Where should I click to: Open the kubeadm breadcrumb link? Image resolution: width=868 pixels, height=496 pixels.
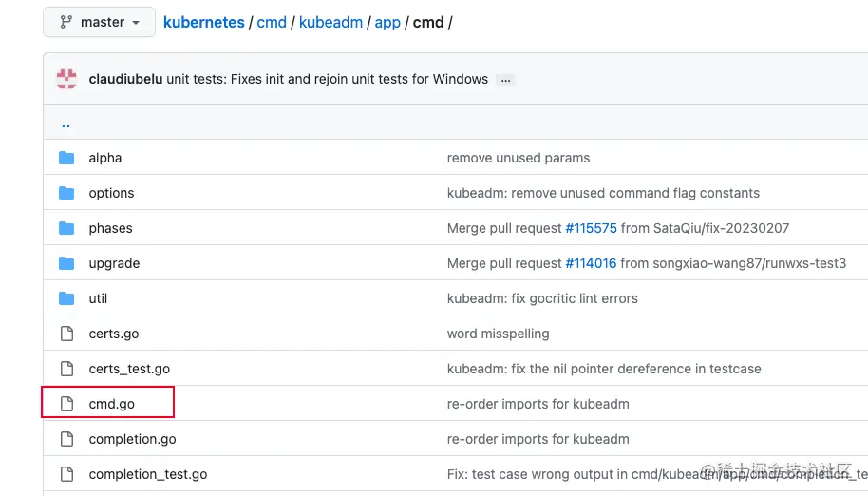pyautogui.click(x=330, y=22)
